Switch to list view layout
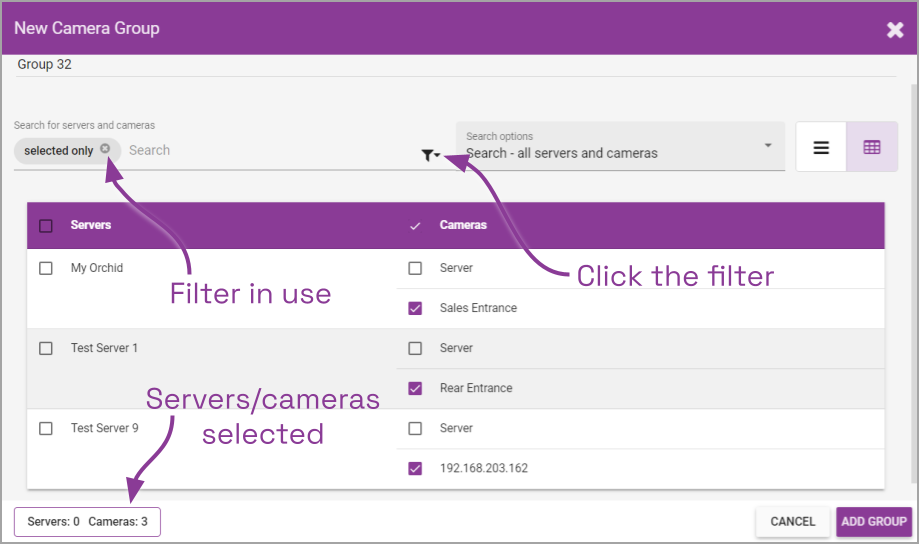The image size is (919, 544). pos(821,148)
